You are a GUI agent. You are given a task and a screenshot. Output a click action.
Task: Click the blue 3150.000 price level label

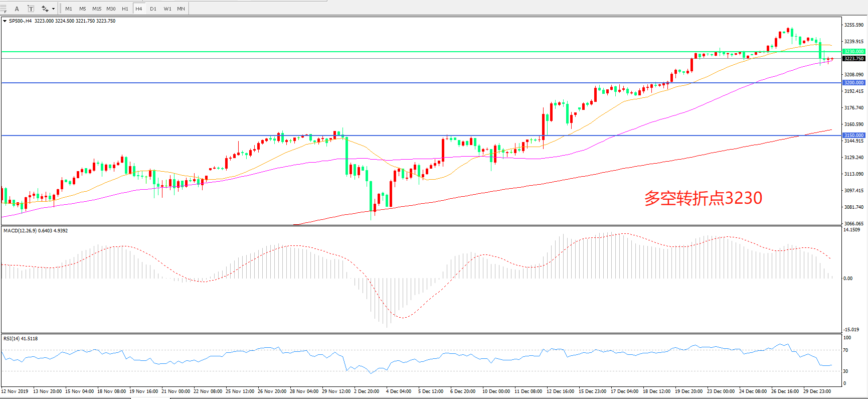pos(853,136)
